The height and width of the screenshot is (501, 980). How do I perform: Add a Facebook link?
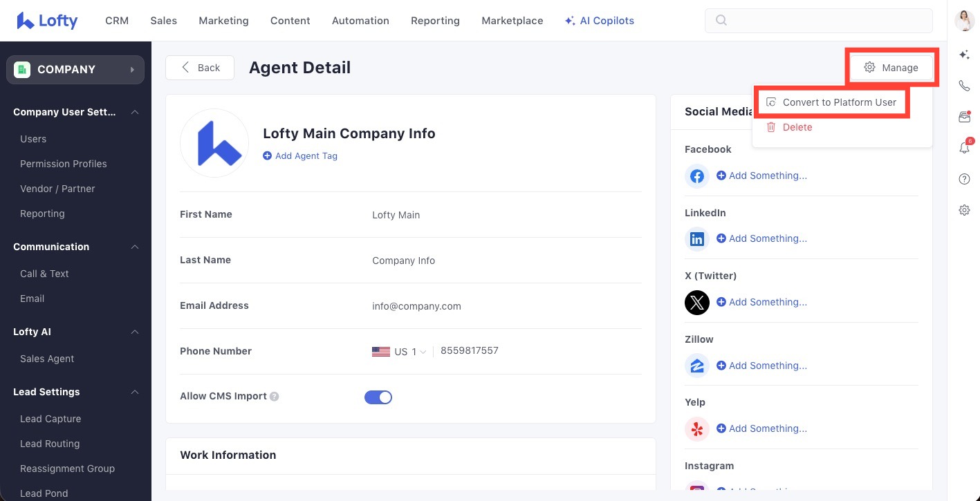point(761,176)
